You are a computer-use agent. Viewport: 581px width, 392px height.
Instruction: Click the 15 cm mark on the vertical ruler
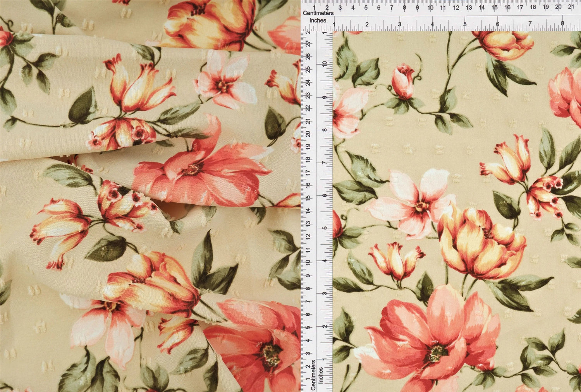point(308,198)
